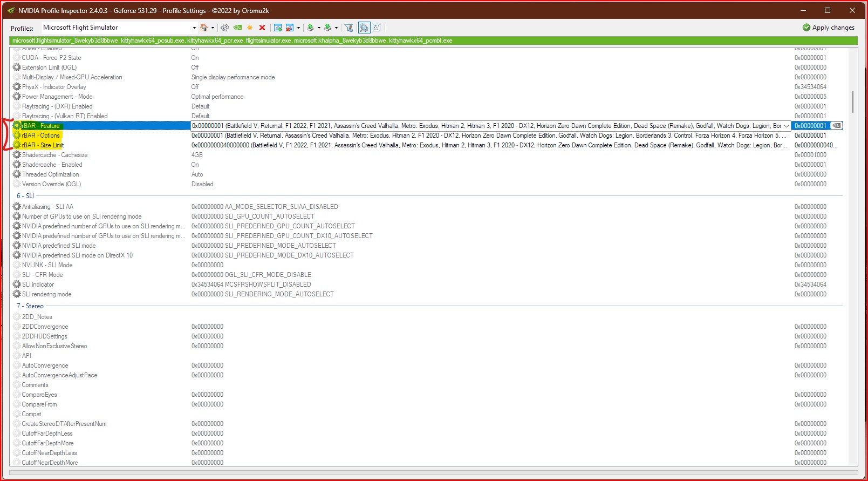Select AutoConvergenceAdjustPace row
This screenshot has width=868, height=481.
tap(428, 375)
